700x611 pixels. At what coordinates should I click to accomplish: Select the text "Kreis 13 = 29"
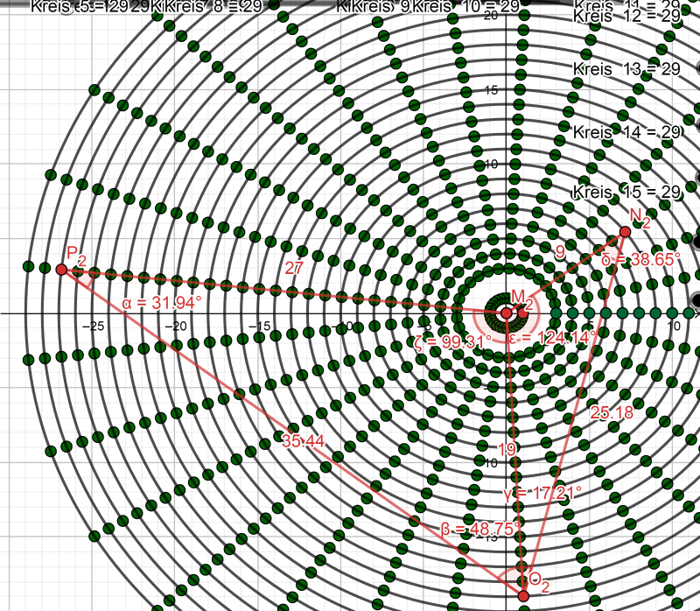point(626,69)
